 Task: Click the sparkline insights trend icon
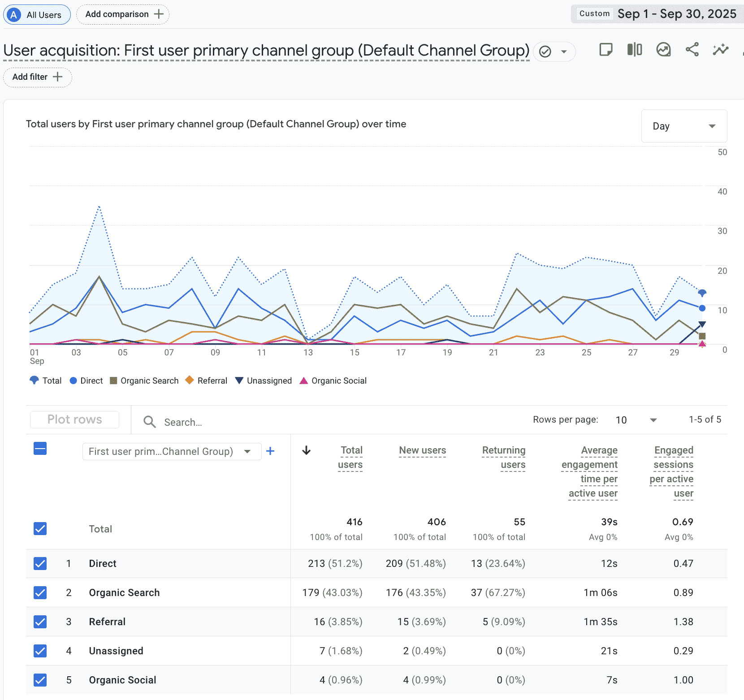(x=720, y=50)
